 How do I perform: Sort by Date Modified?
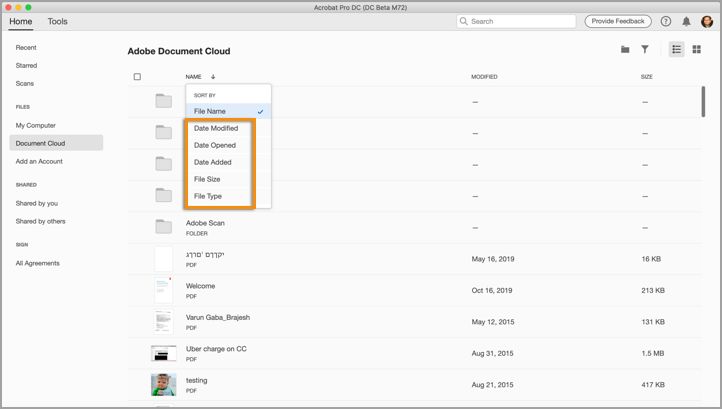click(216, 128)
